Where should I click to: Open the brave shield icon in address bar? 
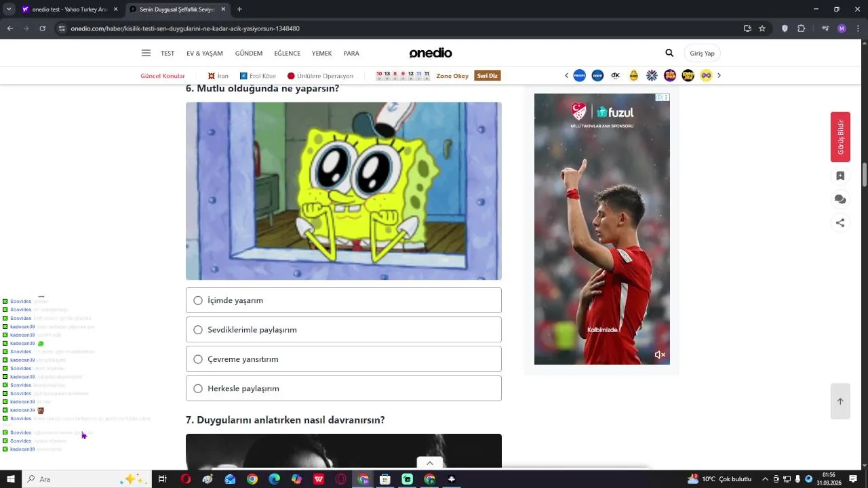click(x=785, y=28)
